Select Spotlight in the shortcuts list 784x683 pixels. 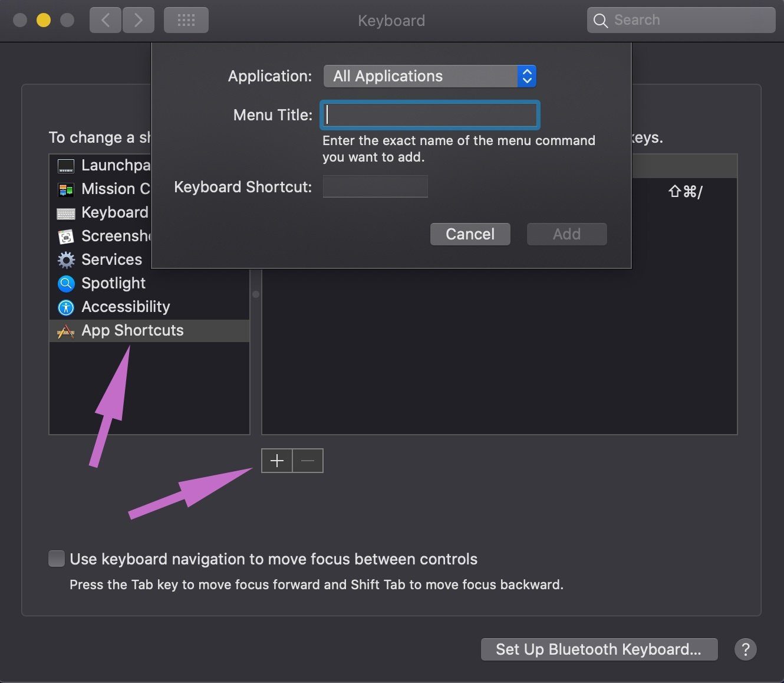click(150, 284)
